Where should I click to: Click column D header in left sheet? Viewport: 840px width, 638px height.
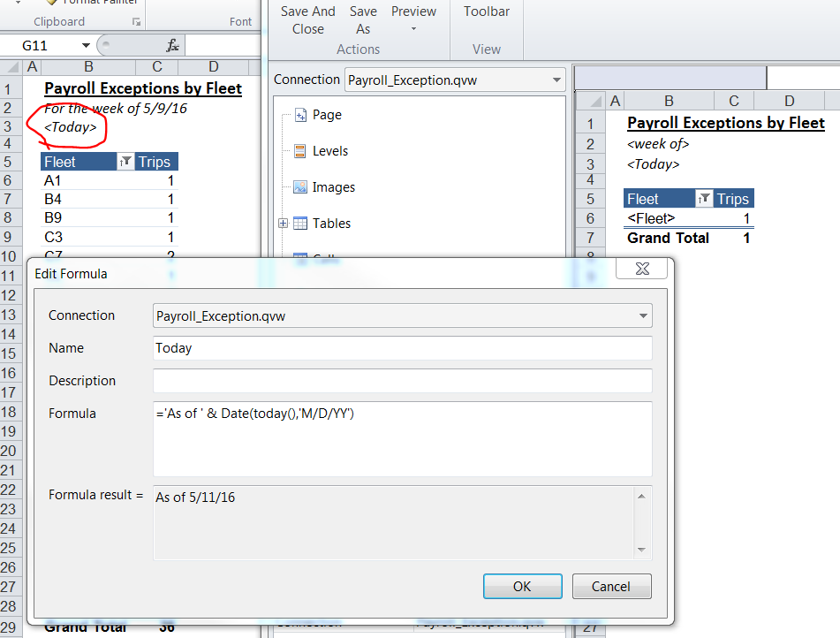(x=213, y=66)
